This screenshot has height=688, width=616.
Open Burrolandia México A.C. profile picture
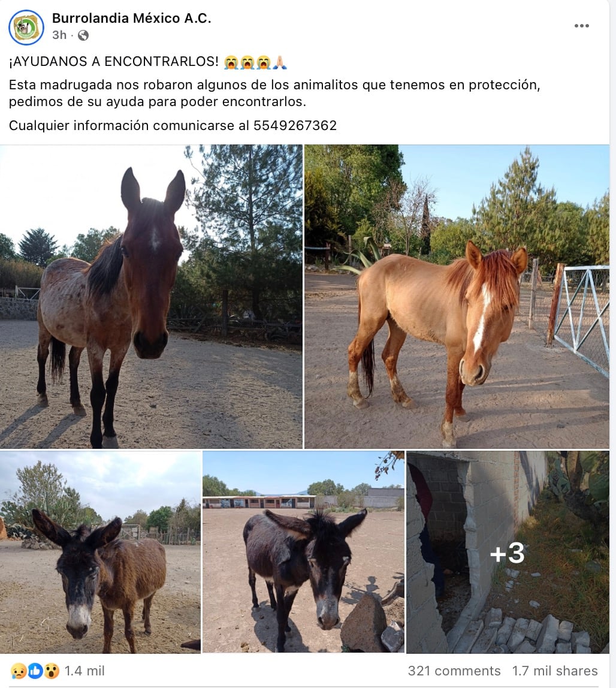26,28
